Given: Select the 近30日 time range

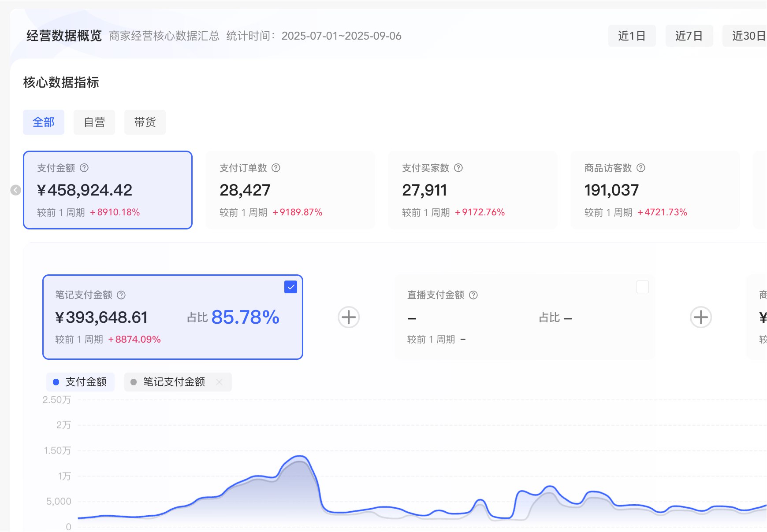Looking at the screenshot, I should [747, 36].
